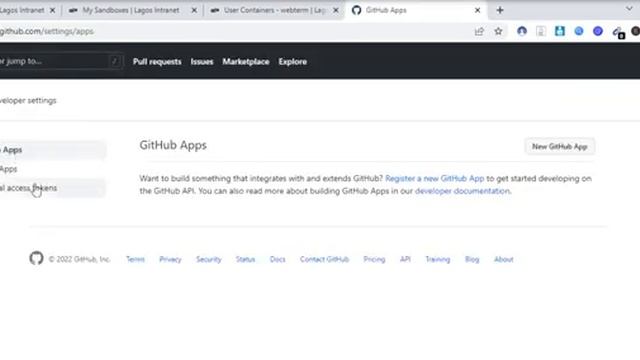Bookmark this page with the star icon
The height and width of the screenshot is (360, 640).
click(x=498, y=31)
